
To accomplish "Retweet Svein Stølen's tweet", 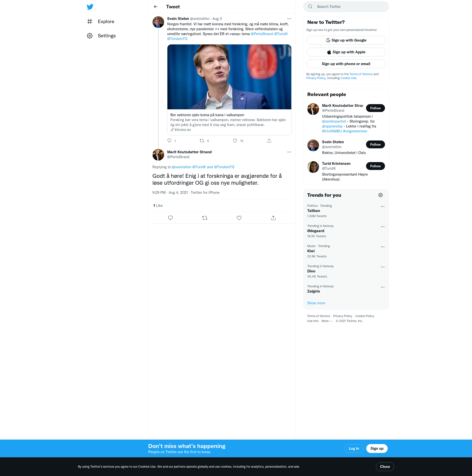I will pos(202,141).
